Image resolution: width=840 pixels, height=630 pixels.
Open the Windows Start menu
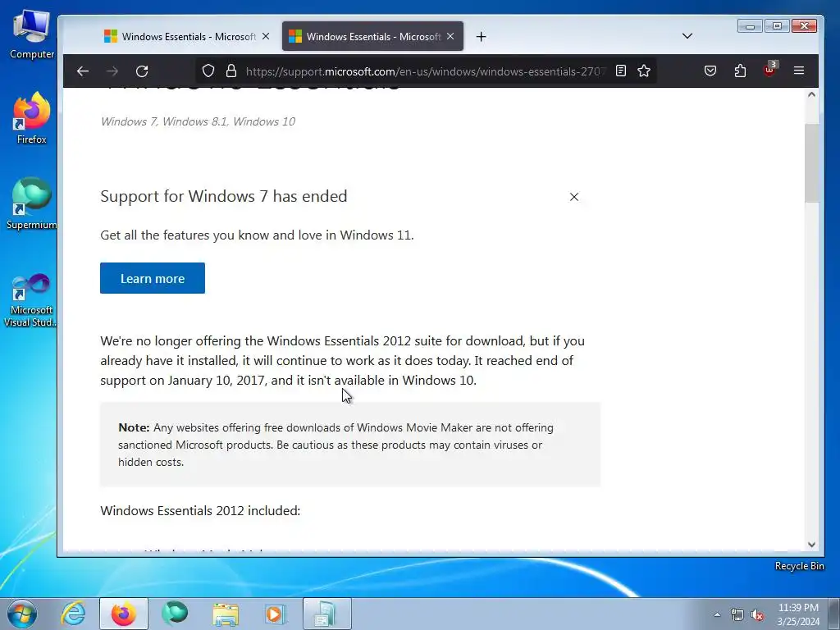[22, 614]
